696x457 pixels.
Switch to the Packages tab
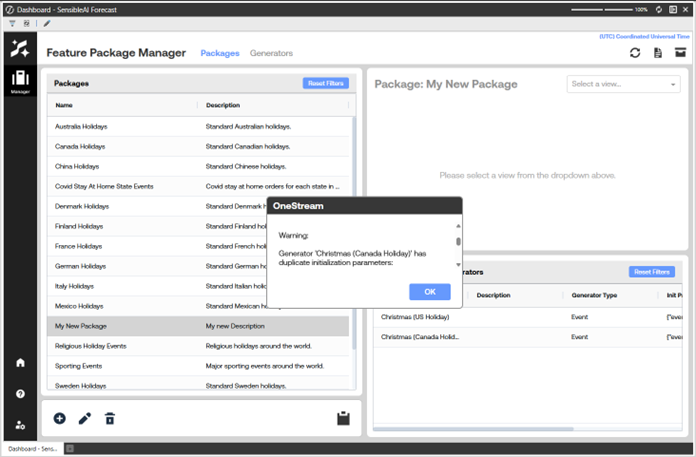(220, 53)
